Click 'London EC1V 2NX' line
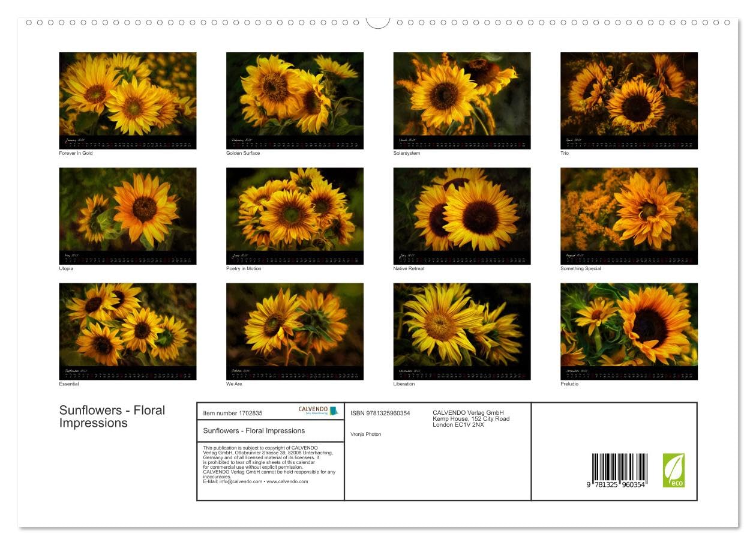756x545 pixels. click(x=458, y=425)
